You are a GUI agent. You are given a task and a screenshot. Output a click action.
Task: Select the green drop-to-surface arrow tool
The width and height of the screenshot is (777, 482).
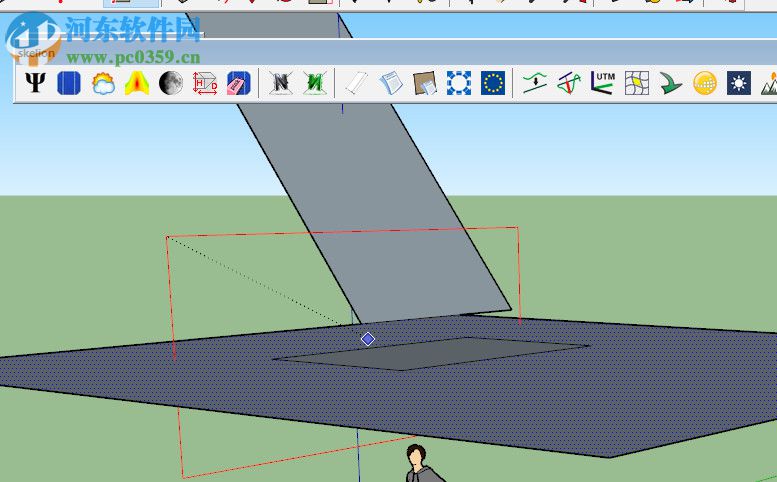tap(535, 83)
